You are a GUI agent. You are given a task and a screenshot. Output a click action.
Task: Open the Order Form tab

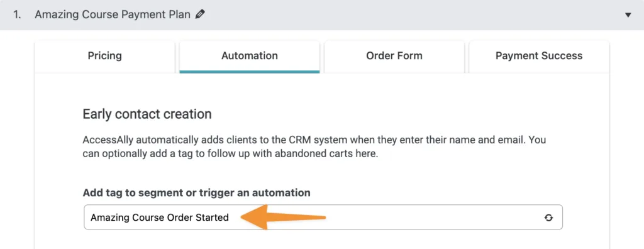point(394,56)
